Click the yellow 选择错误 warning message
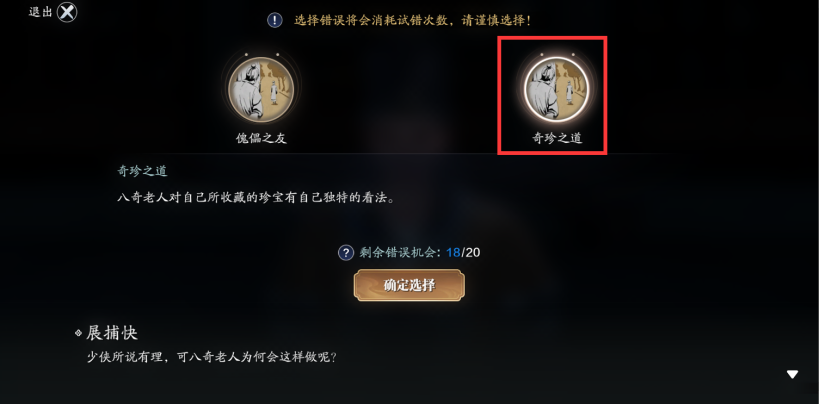 click(x=412, y=21)
